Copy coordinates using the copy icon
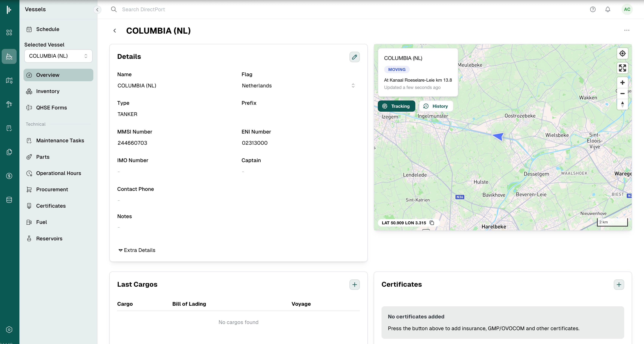This screenshot has height=344, width=644. pyautogui.click(x=432, y=223)
